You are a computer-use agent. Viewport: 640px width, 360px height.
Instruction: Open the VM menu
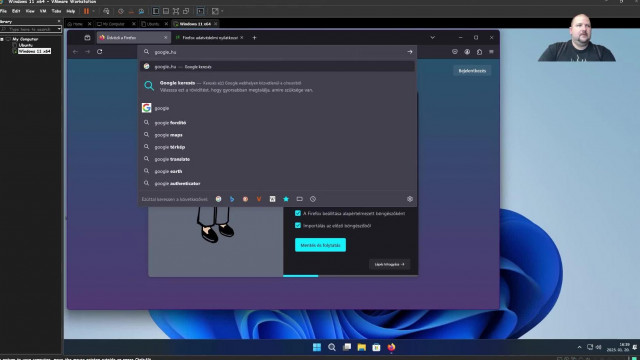(43, 11)
